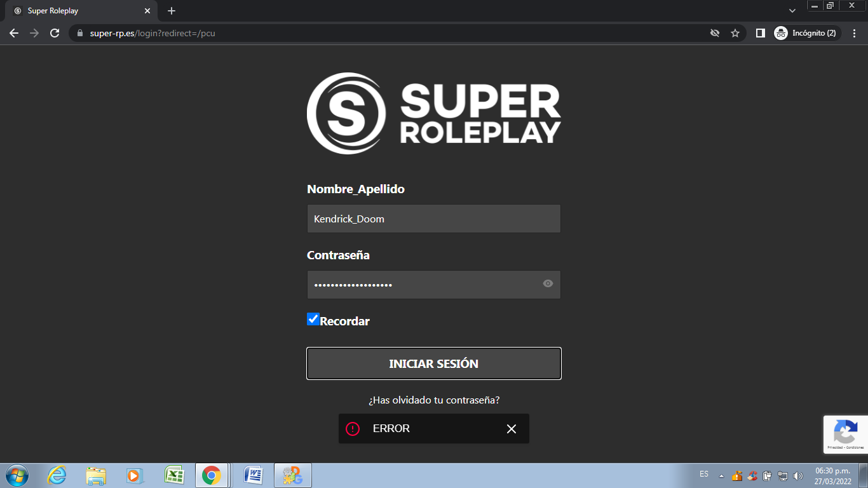The height and width of the screenshot is (488, 868).
Task: Open the CCleaner tray icon
Action: point(752,475)
